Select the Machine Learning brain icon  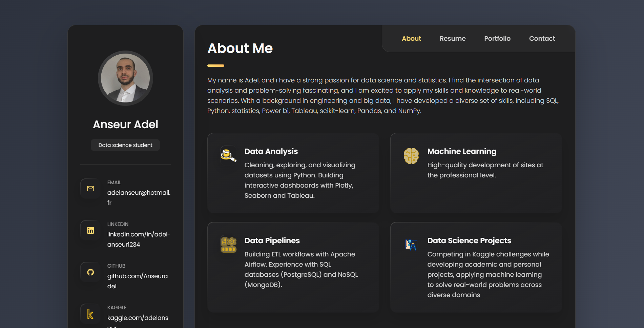(411, 156)
